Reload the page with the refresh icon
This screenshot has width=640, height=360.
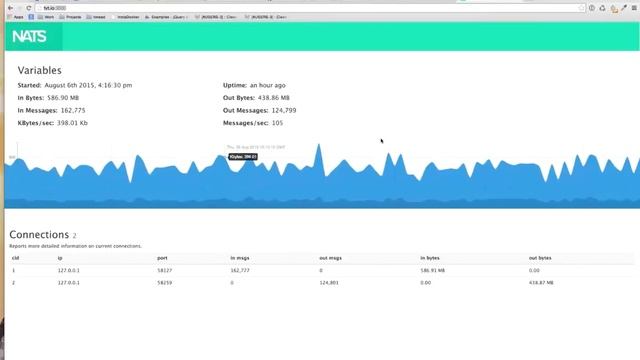29,8
